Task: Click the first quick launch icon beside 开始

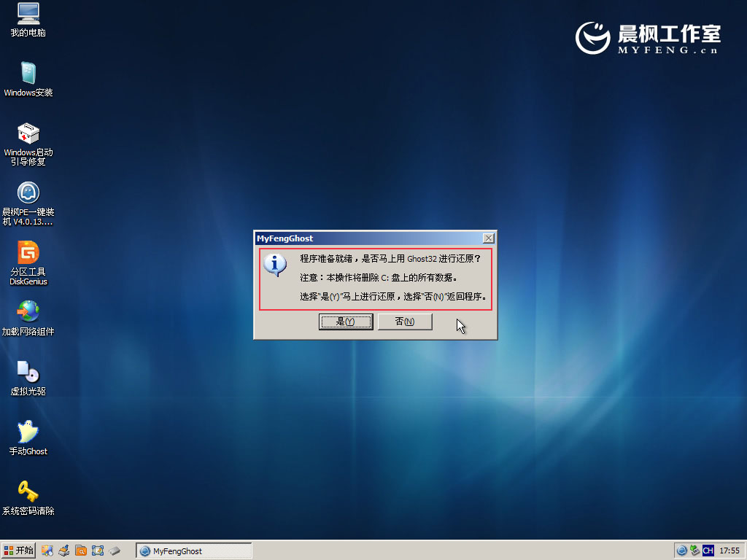Action: coord(47,551)
